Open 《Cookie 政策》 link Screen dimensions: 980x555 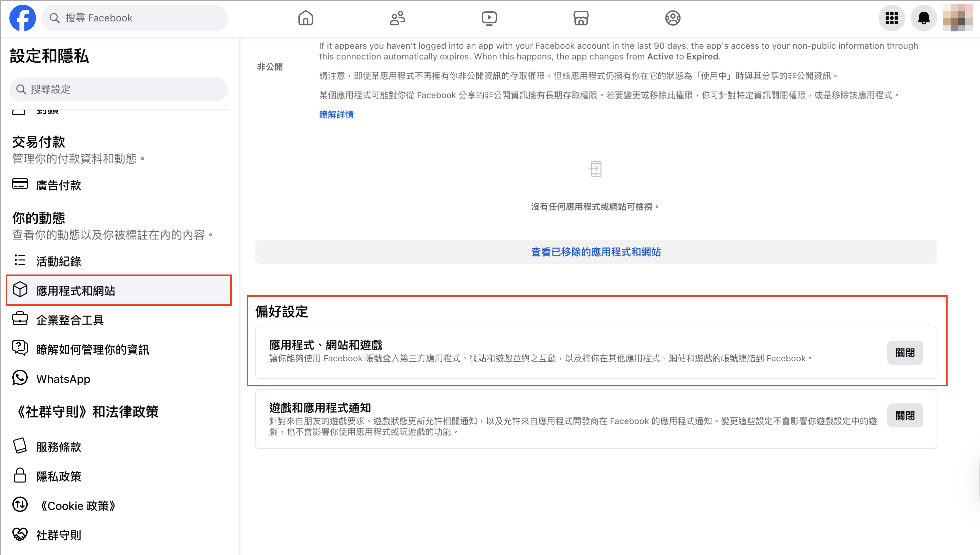point(119,506)
